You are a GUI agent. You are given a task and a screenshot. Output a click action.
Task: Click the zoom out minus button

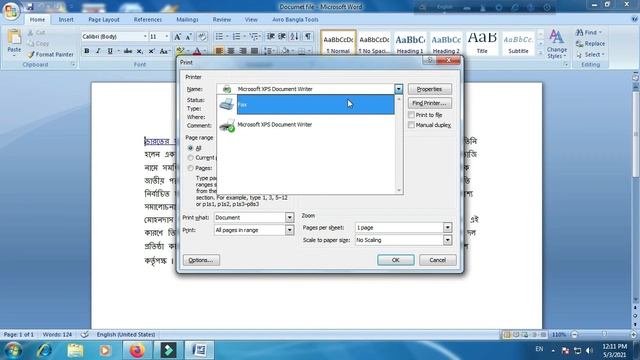[x=575, y=334]
